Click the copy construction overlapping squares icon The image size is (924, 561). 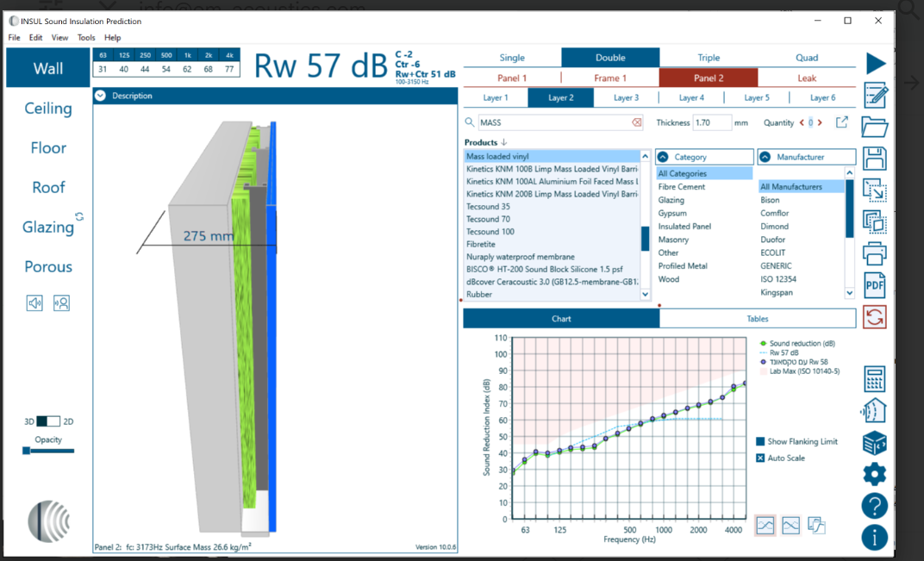[x=875, y=221]
